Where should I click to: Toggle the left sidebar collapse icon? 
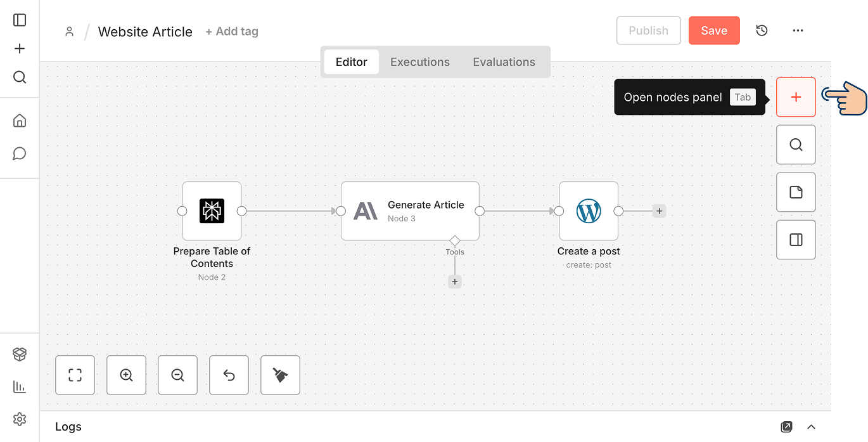coord(19,20)
